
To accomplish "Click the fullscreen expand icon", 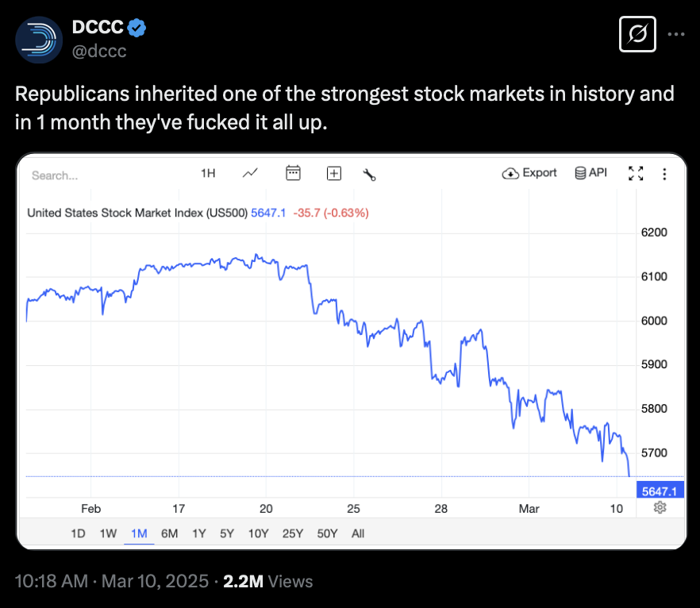I will pos(636,173).
